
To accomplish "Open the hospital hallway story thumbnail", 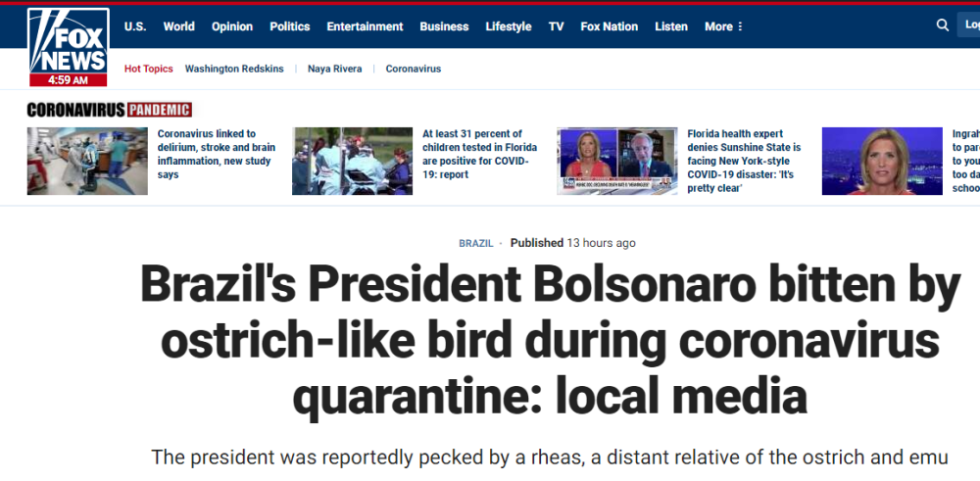I will [x=87, y=162].
